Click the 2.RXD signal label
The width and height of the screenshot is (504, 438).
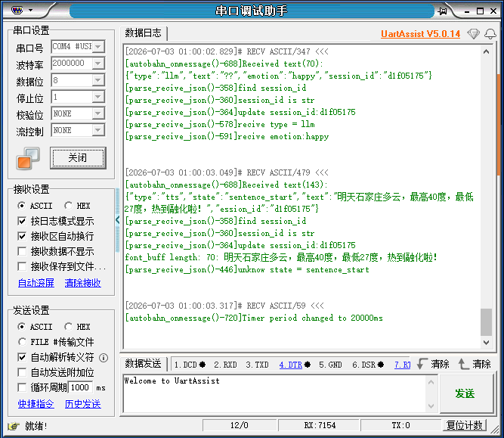225,365
